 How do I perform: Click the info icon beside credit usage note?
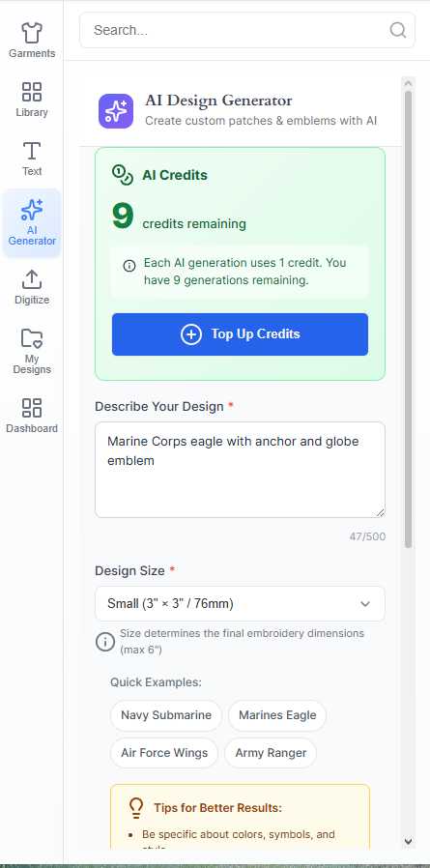click(129, 266)
